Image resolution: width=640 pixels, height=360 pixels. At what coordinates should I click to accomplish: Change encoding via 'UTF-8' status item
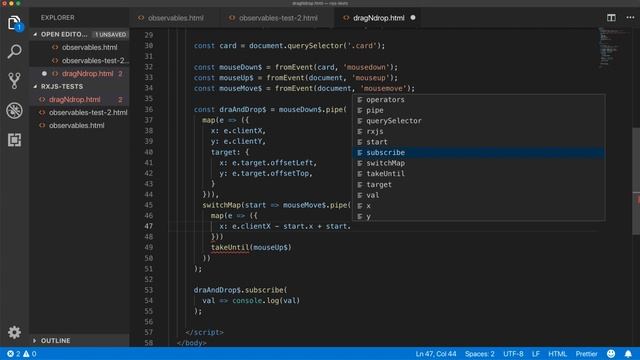tap(513, 354)
